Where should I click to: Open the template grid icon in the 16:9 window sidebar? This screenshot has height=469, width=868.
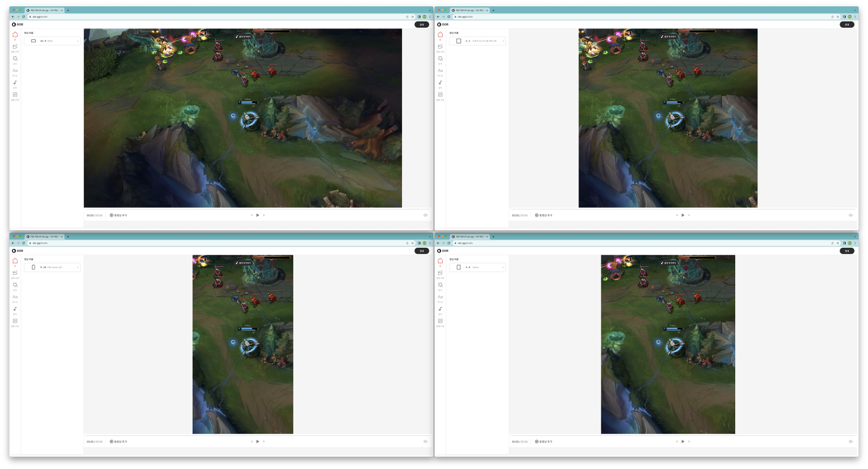coord(15,96)
